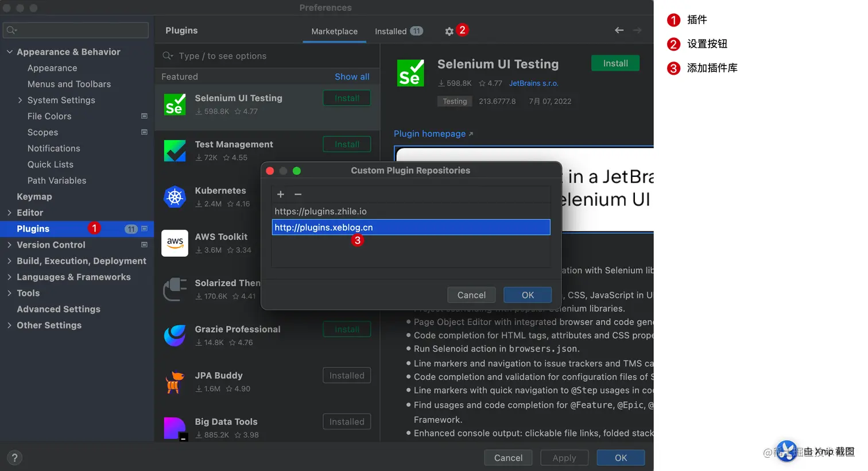Select the http://plugins.xeblog.cn repository row
The width and height of the screenshot is (868, 471).
(x=411, y=227)
